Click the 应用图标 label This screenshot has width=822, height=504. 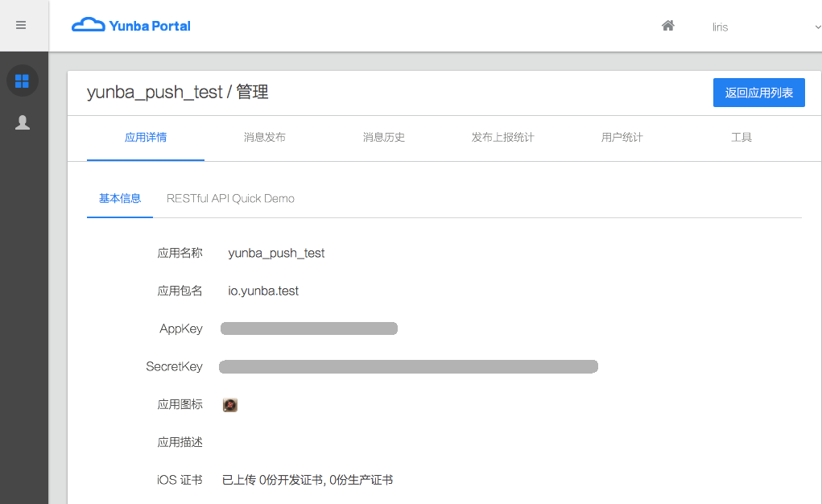click(x=180, y=404)
